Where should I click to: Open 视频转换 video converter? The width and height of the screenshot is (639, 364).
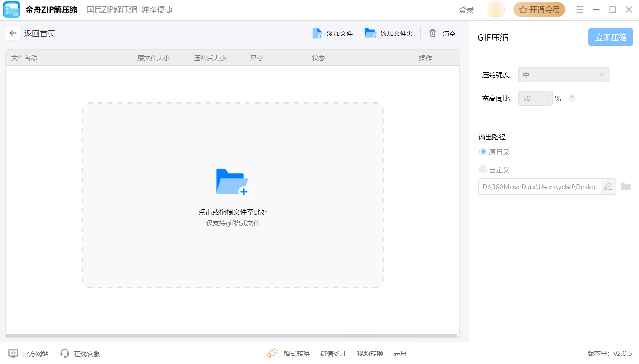tap(370, 353)
